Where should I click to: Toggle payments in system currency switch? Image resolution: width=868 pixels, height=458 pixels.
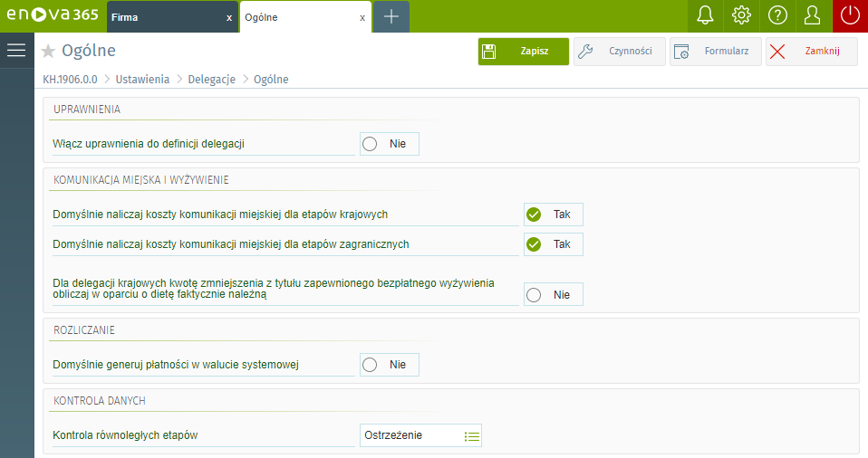click(x=389, y=365)
